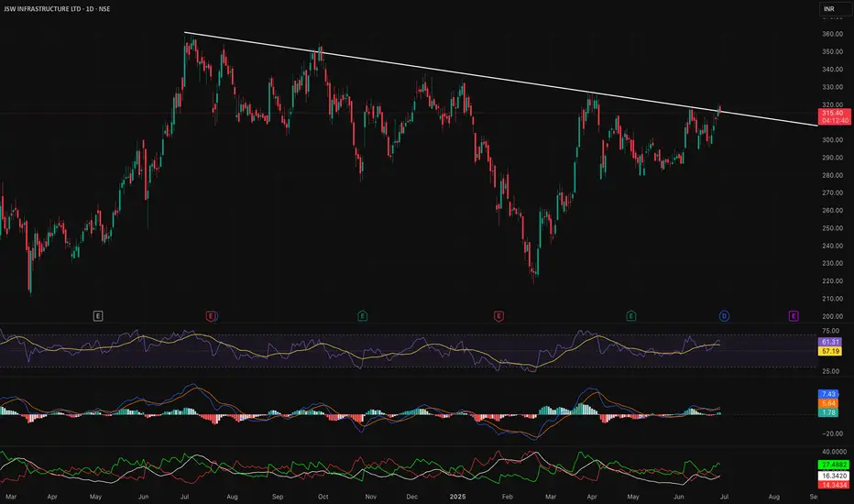Click the yellow RSI average value 57.19

pos(830,352)
